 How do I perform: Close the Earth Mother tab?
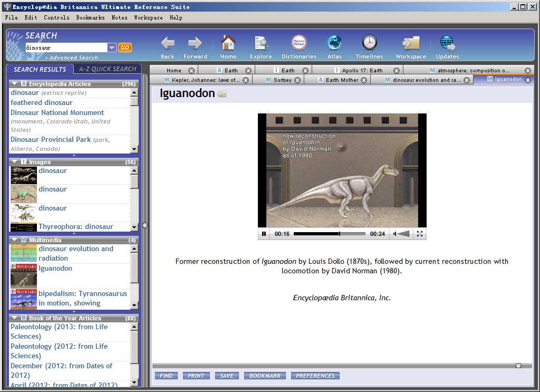pyautogui.click(x=364, y=80)
